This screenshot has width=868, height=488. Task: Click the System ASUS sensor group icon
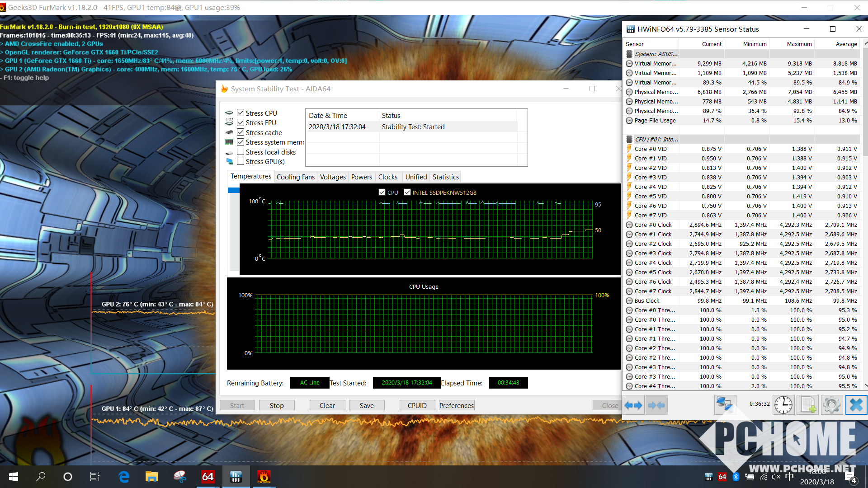(x=629, y=54)
